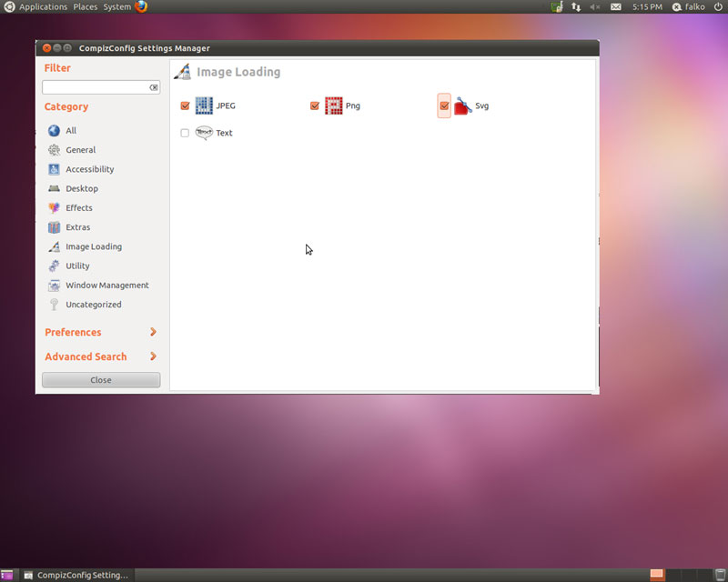728x582 pixels.
Task: Open the network connections indicator
Action: click(x=576, y=6)
